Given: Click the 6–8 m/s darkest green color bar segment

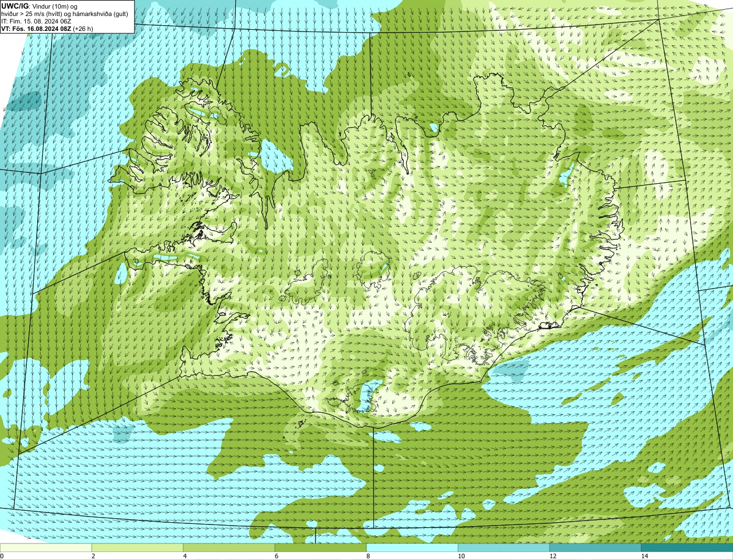Looking at the screenshot, I should (321, 547).
